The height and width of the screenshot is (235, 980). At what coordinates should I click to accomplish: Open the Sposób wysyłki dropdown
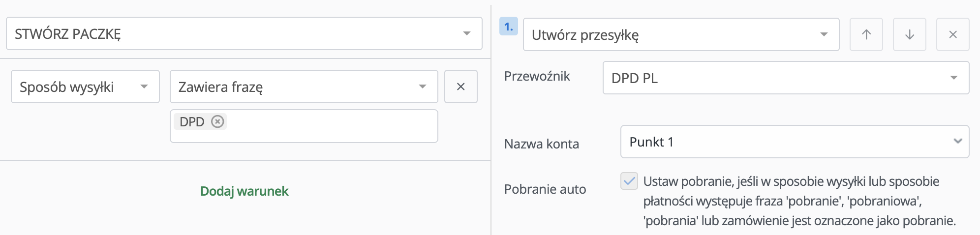point(86,87)
